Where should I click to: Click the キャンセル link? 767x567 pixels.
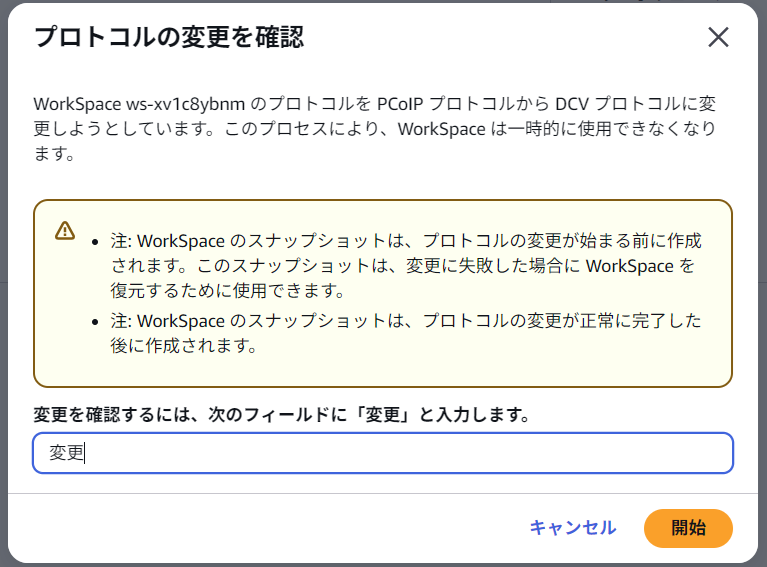[x=573, y=528]
